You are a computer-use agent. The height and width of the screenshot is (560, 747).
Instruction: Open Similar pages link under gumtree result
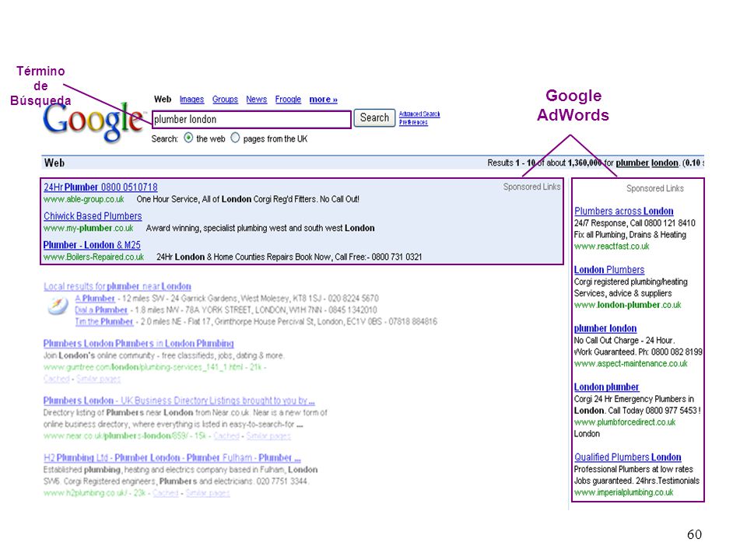99,379
